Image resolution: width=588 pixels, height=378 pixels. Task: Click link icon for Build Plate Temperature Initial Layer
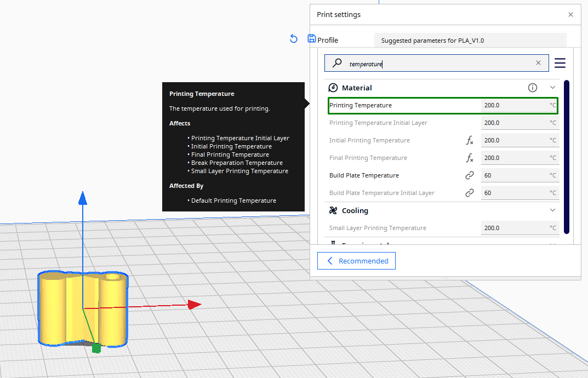click(x=470, y=193)
